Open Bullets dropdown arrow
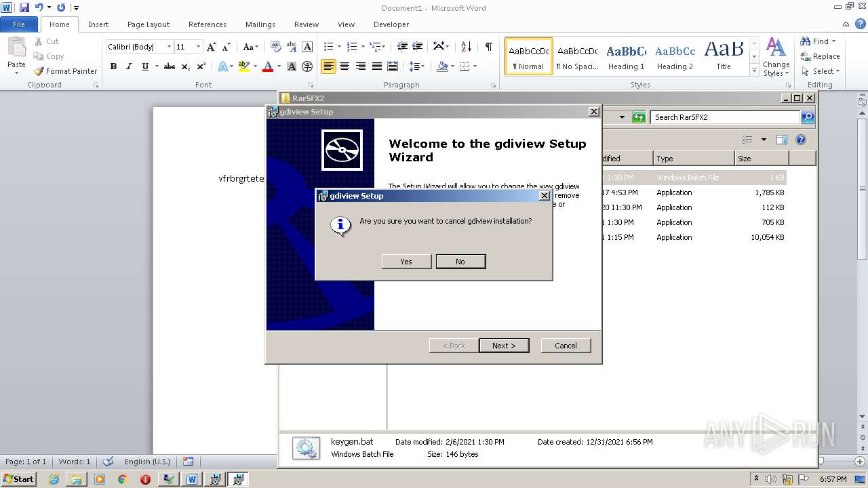Image resolution: width=868 pixels, height=488 pixels. (340, 47)
